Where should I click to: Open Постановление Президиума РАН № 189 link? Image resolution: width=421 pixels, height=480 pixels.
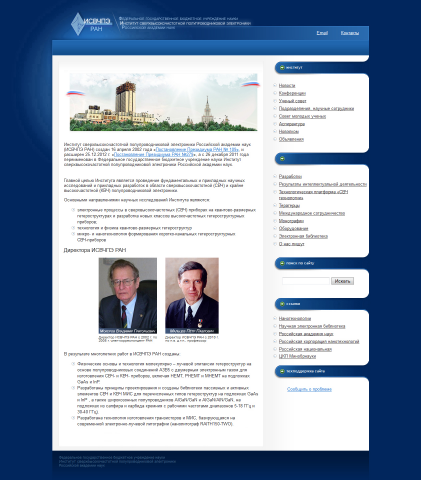pos(197,150)
